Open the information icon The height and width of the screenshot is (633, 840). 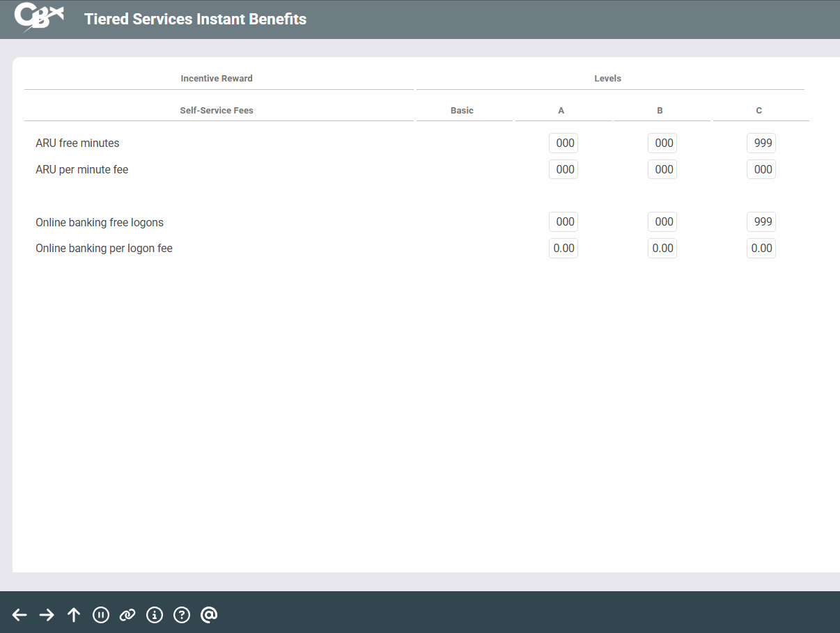pos(155,614)
